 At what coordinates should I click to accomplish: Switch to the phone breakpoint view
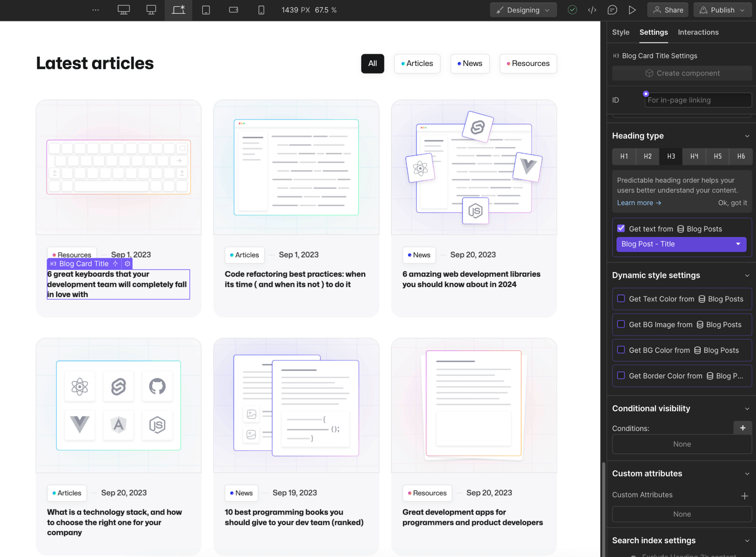click(261, 10)
